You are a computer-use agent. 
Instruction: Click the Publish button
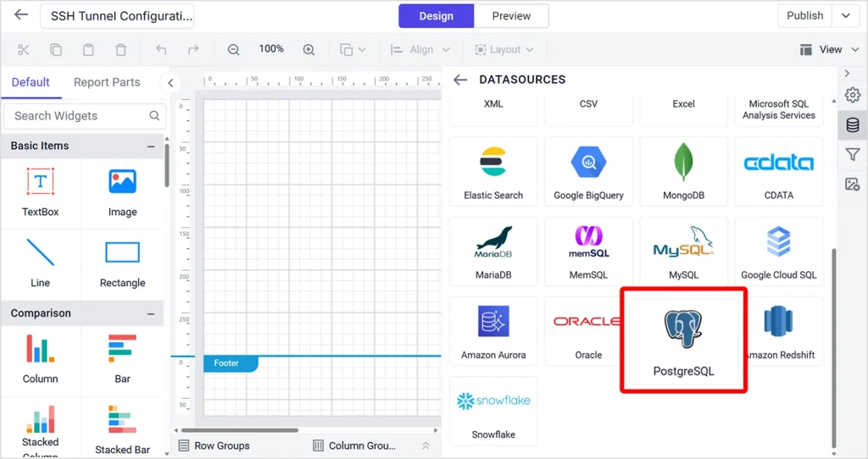pos(805,15)
